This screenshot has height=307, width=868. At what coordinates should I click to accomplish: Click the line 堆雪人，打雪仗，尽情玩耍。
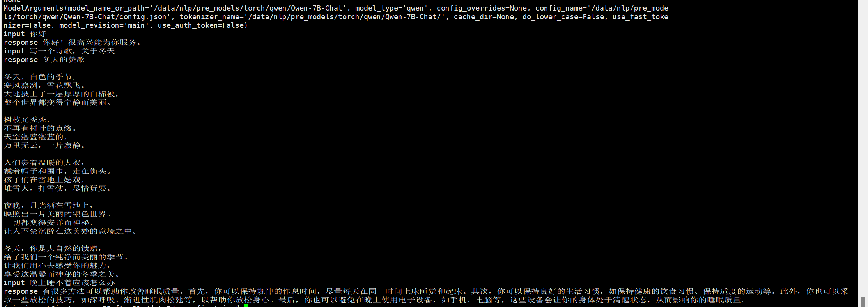coord(58,188)
